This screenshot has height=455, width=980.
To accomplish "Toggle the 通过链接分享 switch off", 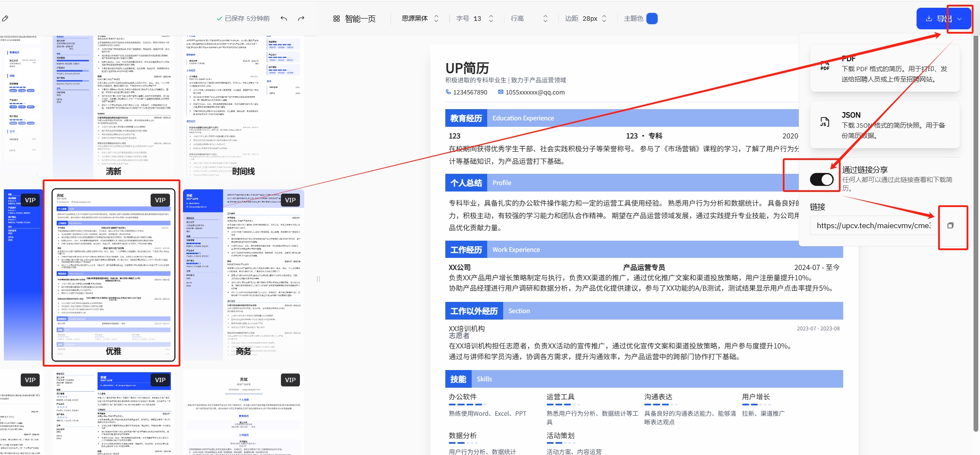I will click(821, 179).
